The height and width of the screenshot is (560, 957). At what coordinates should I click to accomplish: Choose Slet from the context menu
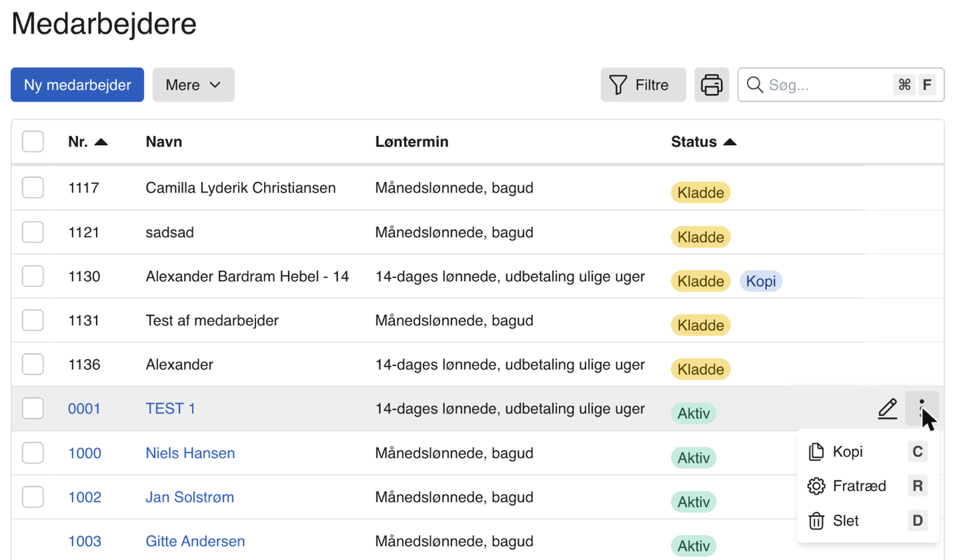tap(868, 521)
